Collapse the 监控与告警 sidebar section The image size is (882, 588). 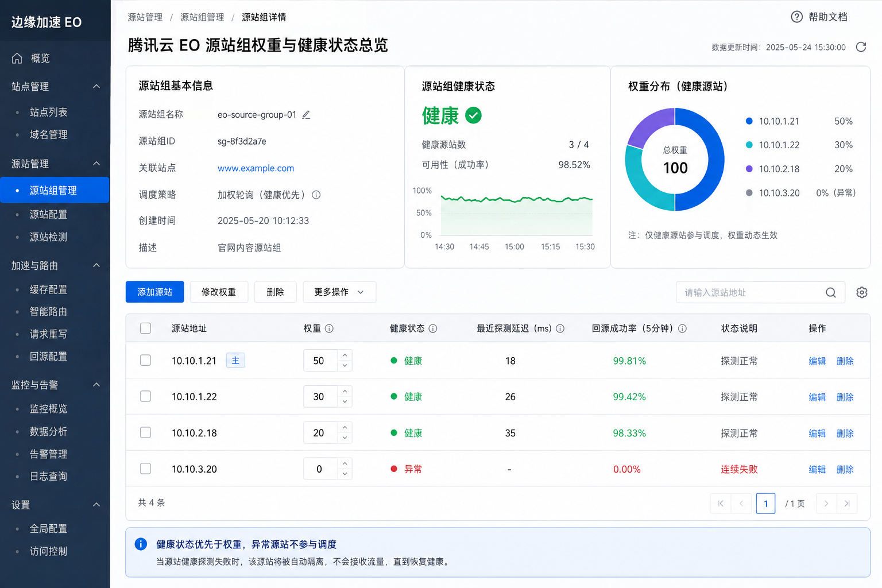pos(96,385)
